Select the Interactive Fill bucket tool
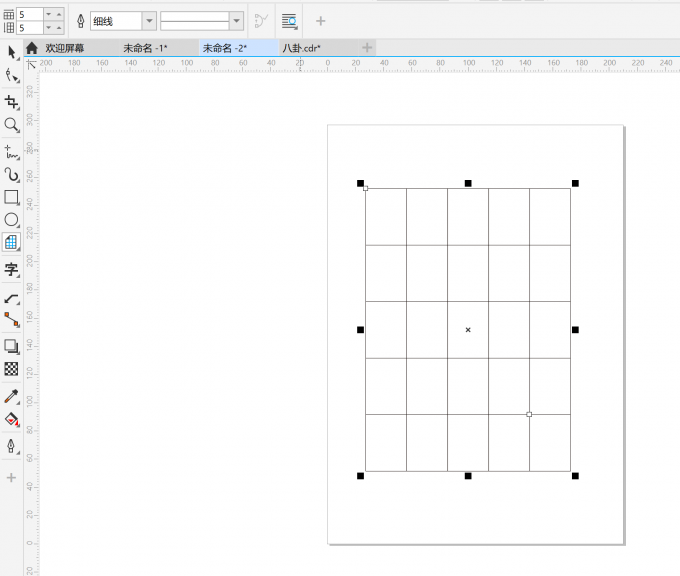 [x=12, y=419]
